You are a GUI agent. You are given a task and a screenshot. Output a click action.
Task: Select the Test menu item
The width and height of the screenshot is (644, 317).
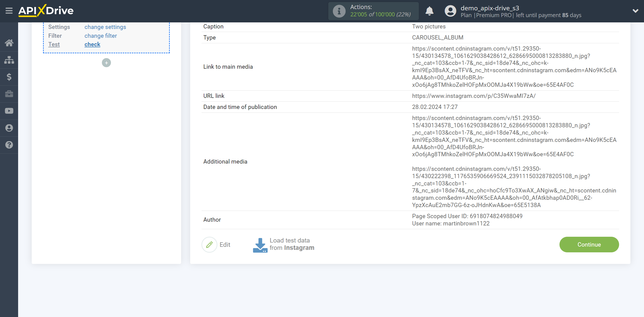click(54, 44)
